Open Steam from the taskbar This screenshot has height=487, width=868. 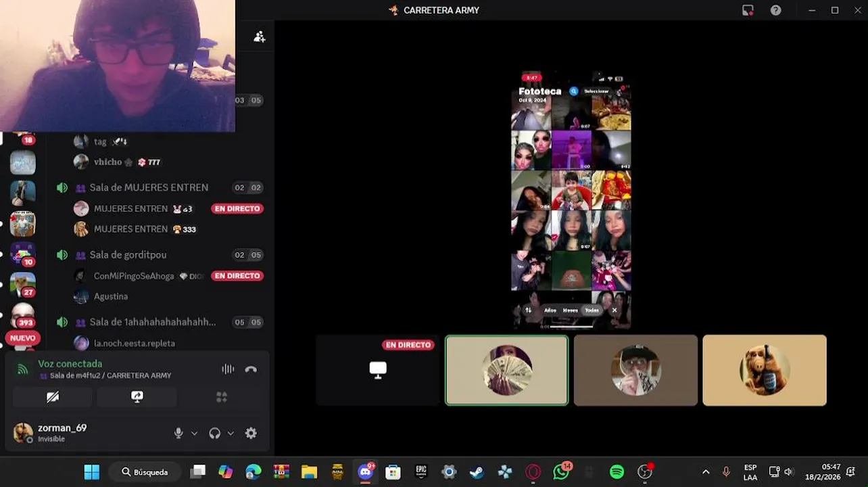coord(477,472)
